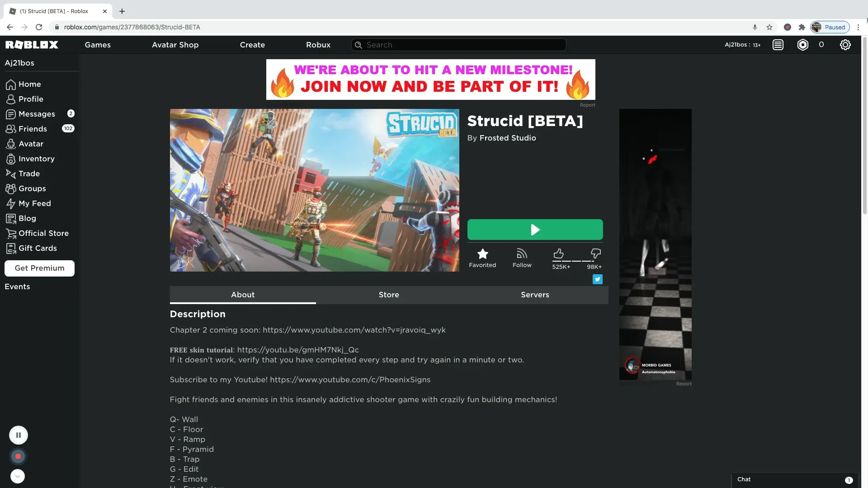
Task: Open the notifications feed icon in header
Action: (778, 45)
